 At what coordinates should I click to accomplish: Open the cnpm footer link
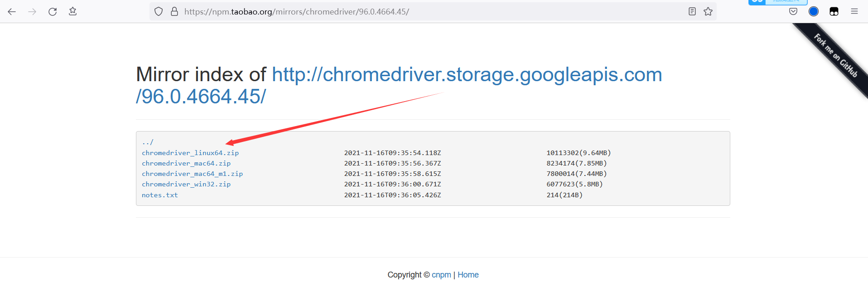point(441,275)
